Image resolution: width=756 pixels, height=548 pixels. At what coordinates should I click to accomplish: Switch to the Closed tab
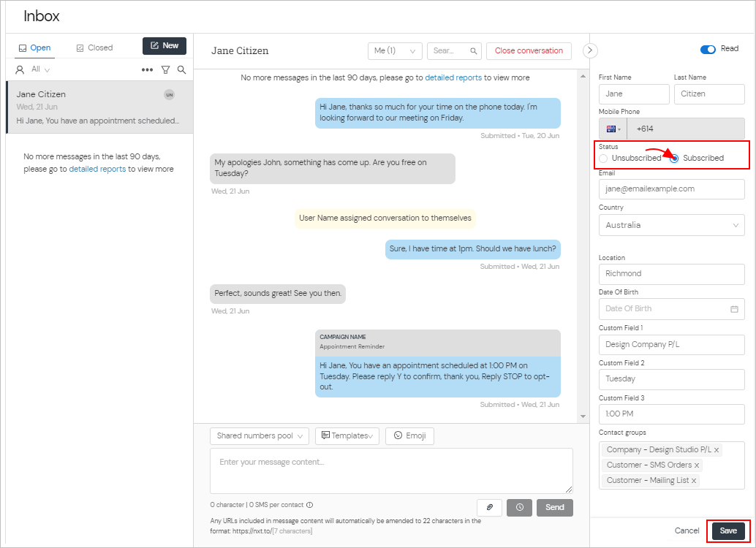click(x=94, y=47)
